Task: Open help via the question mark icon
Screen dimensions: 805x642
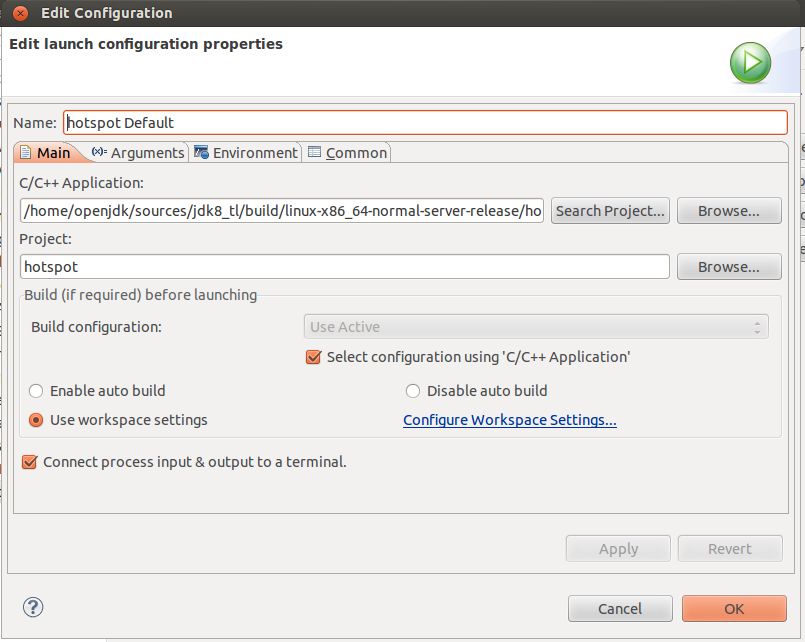Action: pyautogui.click(x=33, y=607)
